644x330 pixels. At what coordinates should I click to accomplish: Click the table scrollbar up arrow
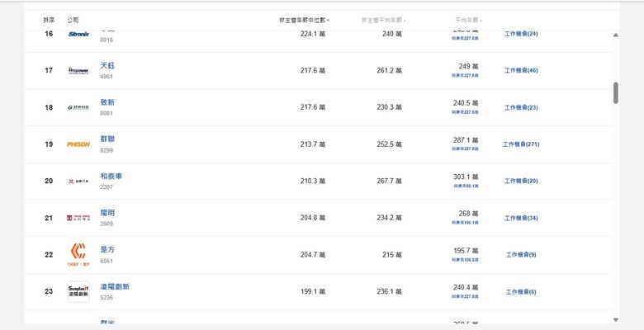(616, 35)
